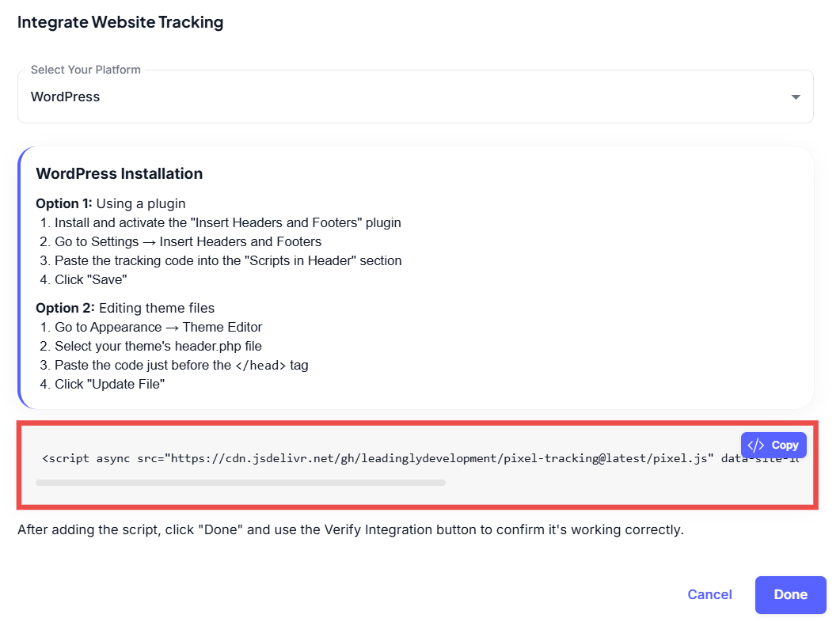Click the Install and activate plugin step
Screen dimensions: 840x626
point(227,222)
